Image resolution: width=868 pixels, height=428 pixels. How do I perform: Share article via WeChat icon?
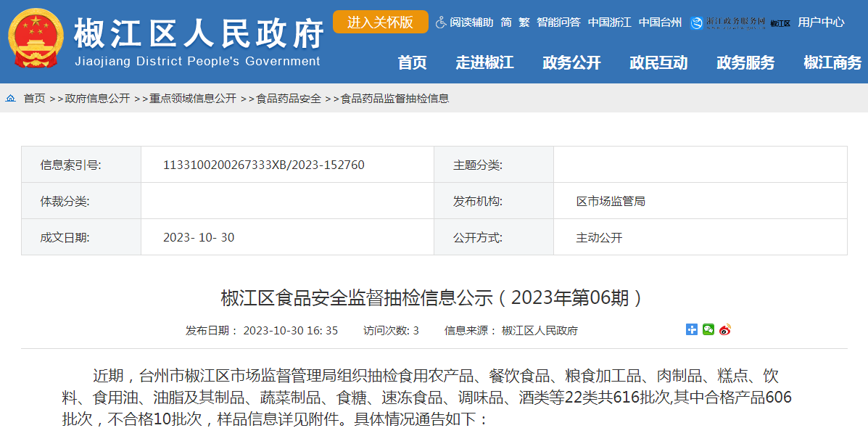708,329
